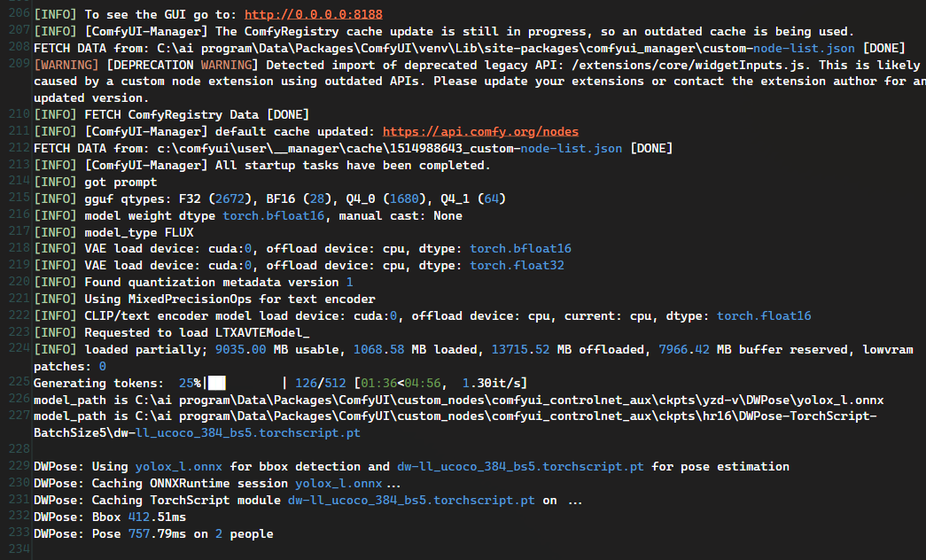Click 'dw-ll_ucoco_384_bs5.torchscript.pt' on line 231
The height and width of the screenshot is (560, 926).
click(x=411, y=501)
